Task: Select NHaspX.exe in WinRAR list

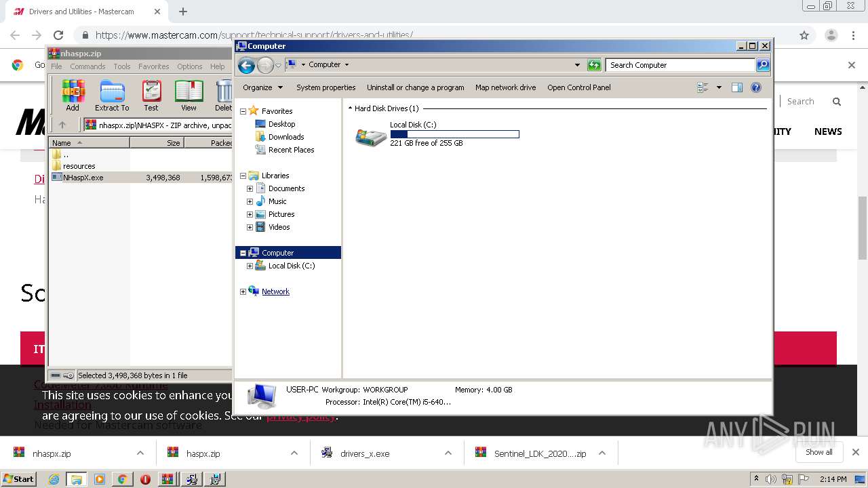Action: (x=83, y=178)
